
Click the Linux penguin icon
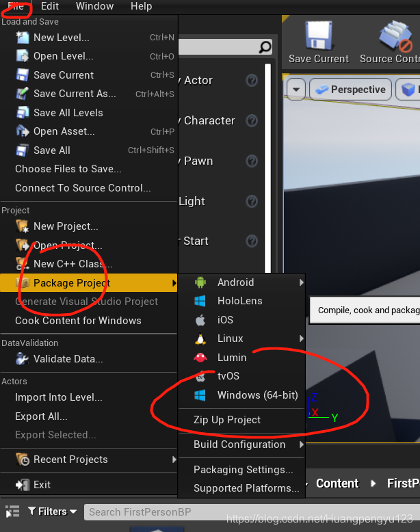(x=200, y=338)
